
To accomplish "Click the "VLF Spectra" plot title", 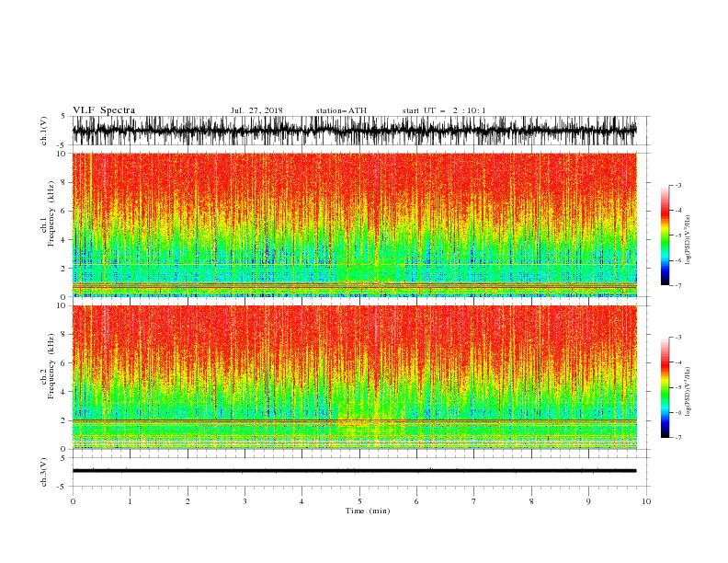I will [x=104, y=110].
